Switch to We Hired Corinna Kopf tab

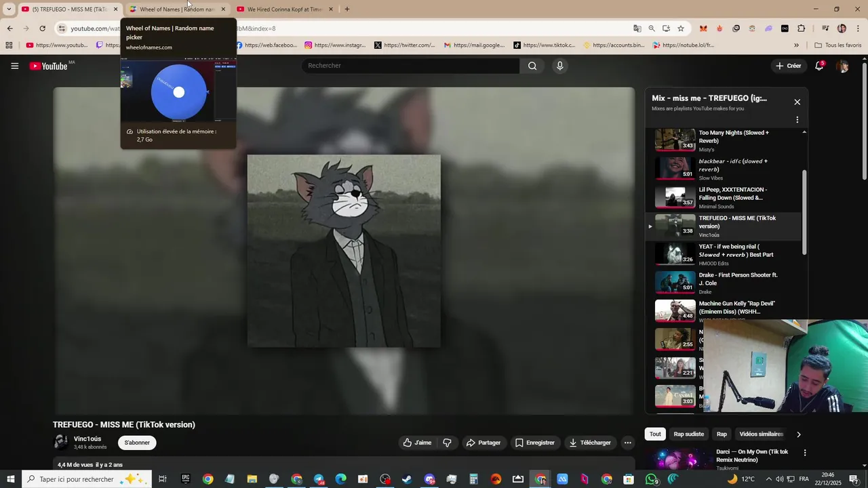click(285, 9)
